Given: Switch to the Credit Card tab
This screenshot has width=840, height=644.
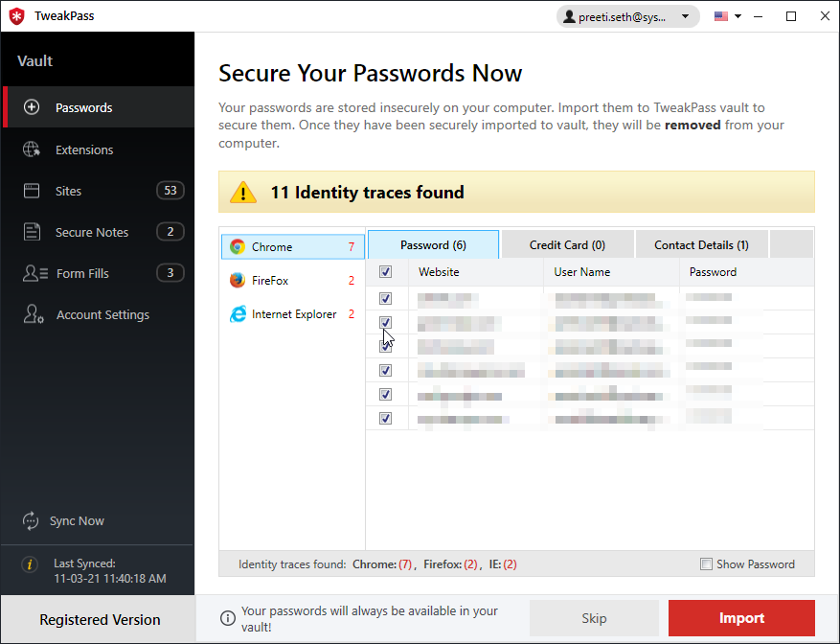Looking at the screenshot, I should (x=566, y=244).
